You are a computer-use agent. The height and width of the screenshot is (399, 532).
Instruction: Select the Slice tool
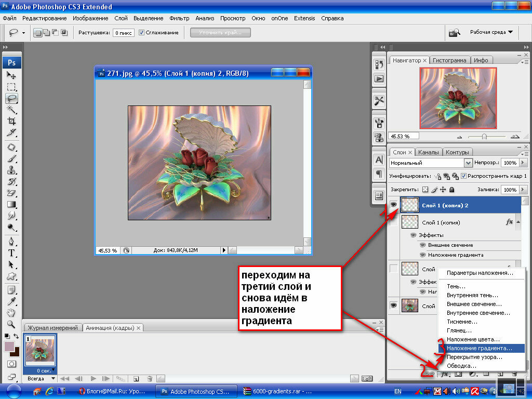pyautogui.click(x=11, y=132)
